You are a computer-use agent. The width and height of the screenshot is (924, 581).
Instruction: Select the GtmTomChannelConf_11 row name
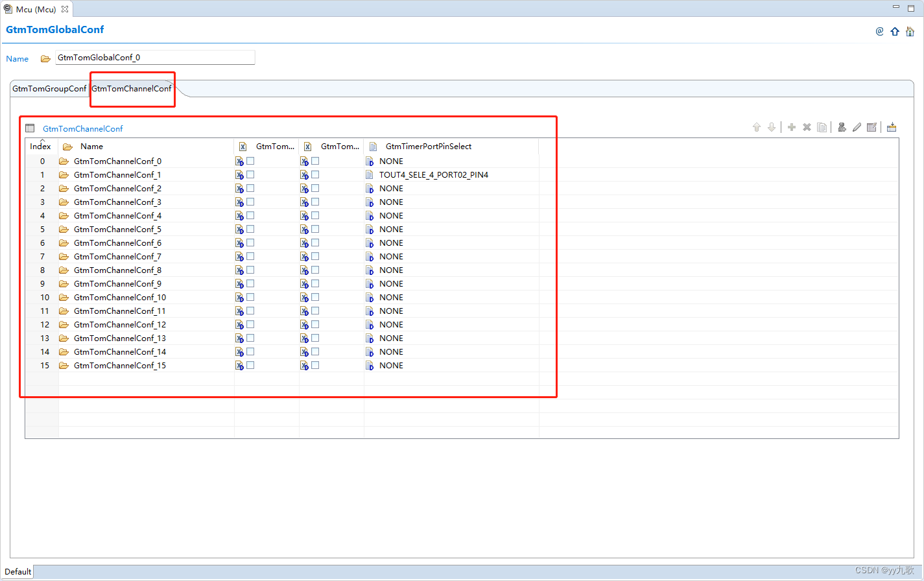coord(120,311)
